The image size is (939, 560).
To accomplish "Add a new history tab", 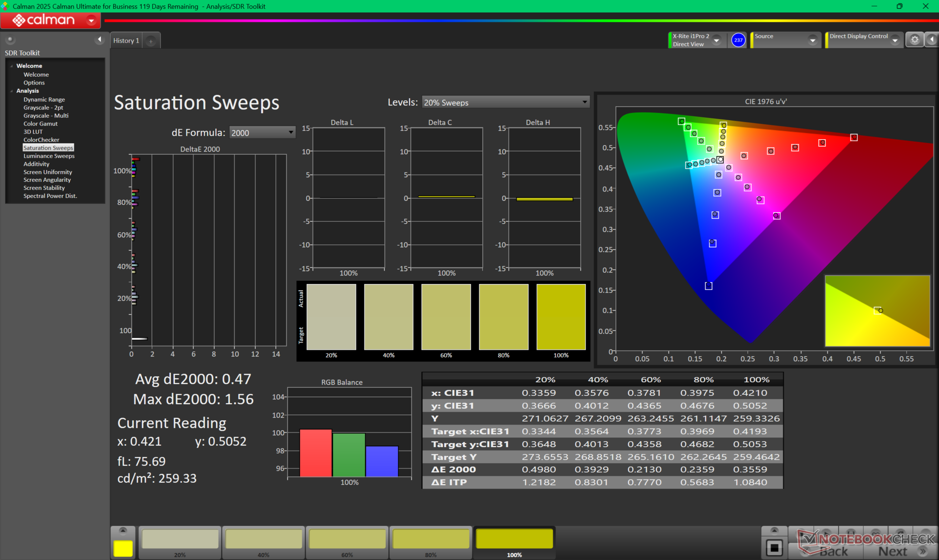I will 151,41.
